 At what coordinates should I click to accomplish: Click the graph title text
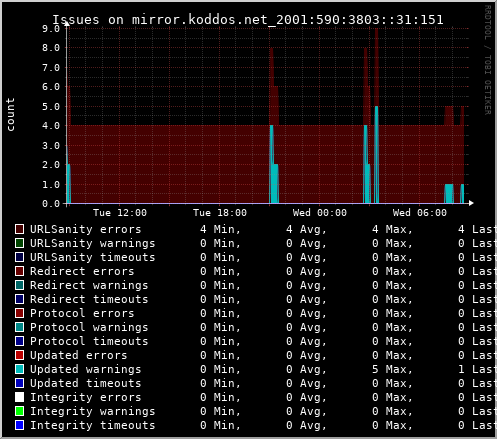tap(248, 20)
